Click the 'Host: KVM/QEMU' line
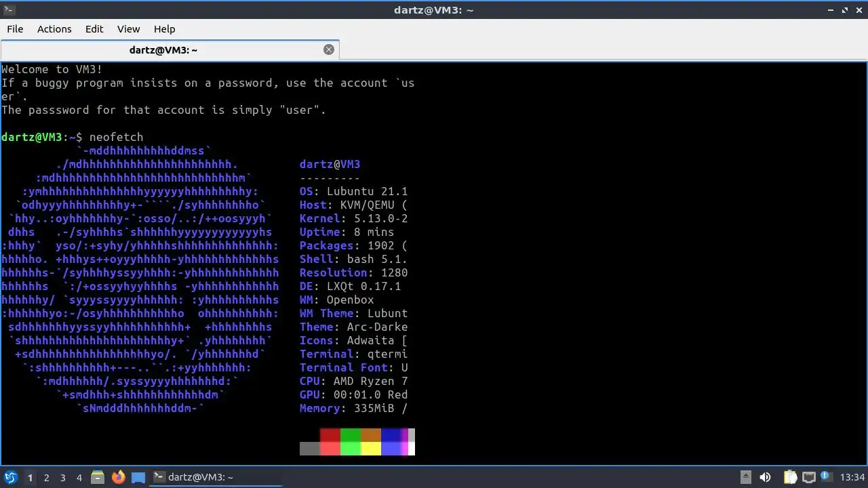868x488 pixels. point(354,205)
